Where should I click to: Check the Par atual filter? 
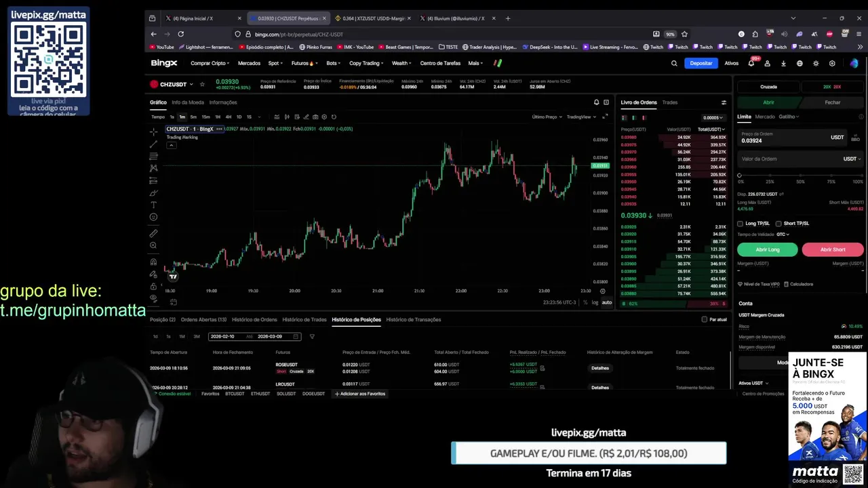pos(704,319)
